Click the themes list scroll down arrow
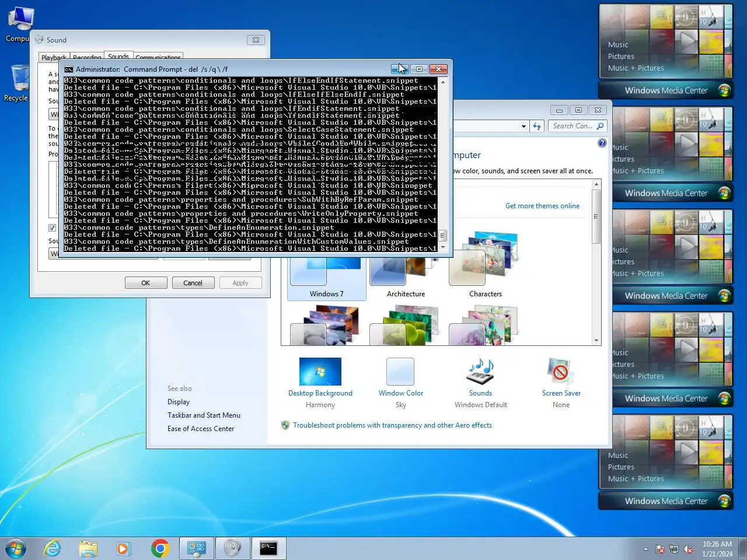This screenshot has width=747, height=560. 596,341
